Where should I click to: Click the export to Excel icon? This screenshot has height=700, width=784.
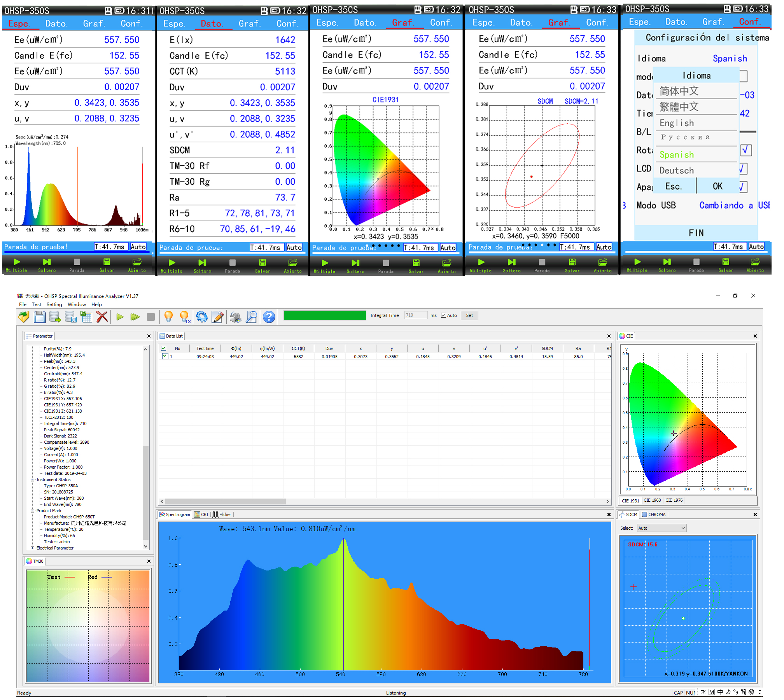coord(86,317)
